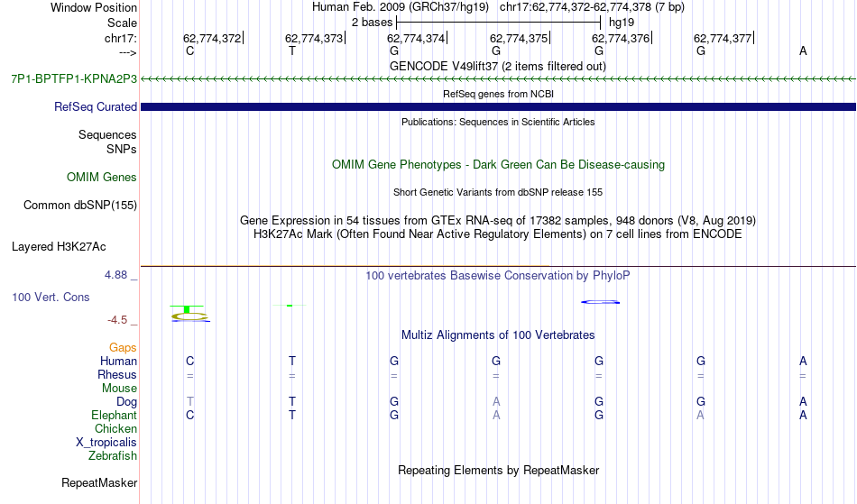Click the OMIM Genes label

(x=101, y=177)
